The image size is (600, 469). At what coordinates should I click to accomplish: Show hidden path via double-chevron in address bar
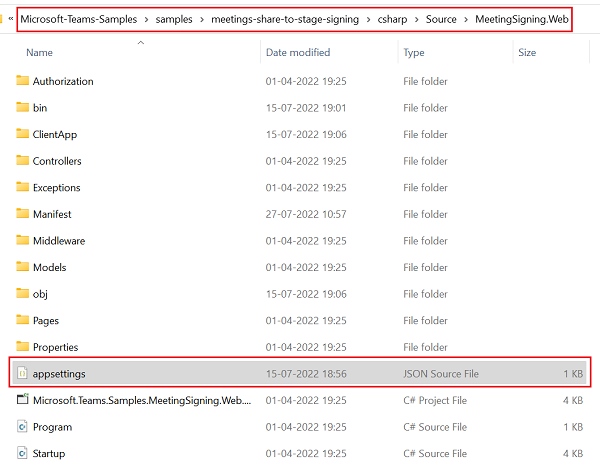pyautogui.click(x=11, y=18)
